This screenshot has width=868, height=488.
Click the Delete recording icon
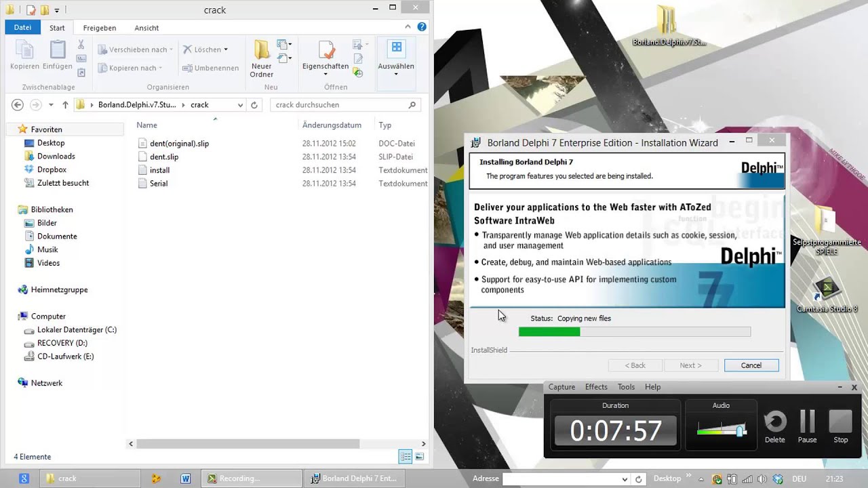tap(775, 422)
